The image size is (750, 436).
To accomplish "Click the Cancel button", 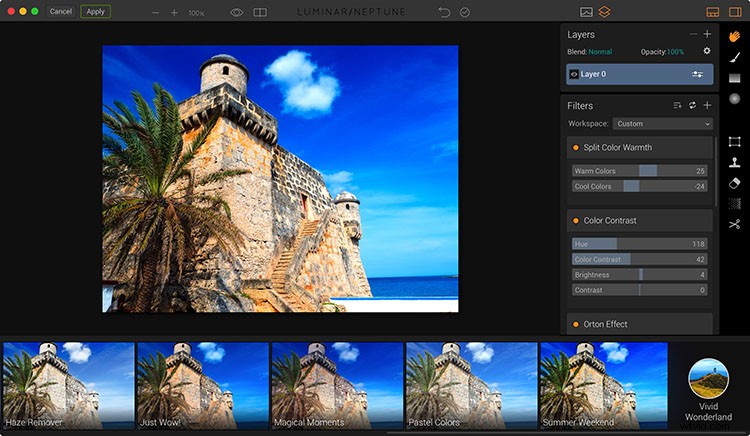I will pyautogui.click(x=61, y=11).
